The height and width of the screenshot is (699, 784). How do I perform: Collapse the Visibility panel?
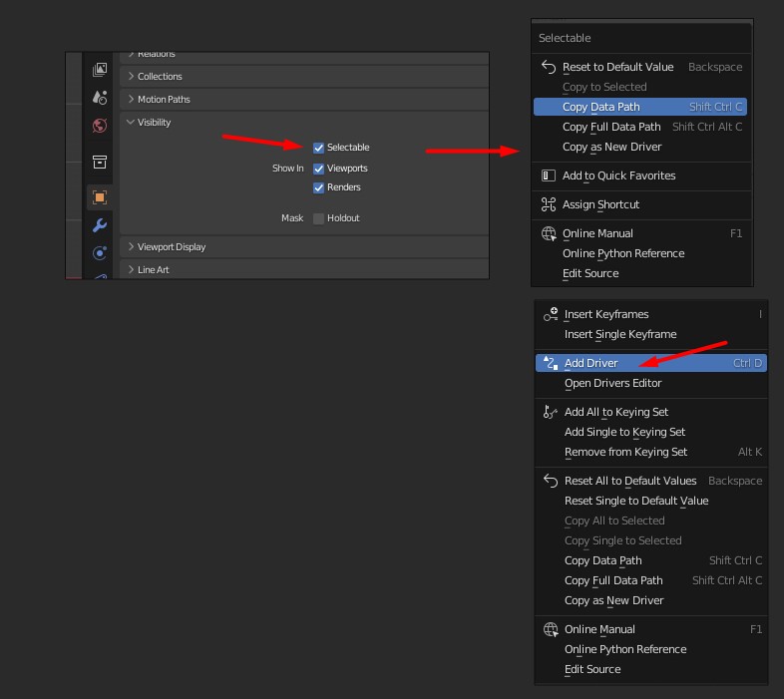(x=304, y=122)
